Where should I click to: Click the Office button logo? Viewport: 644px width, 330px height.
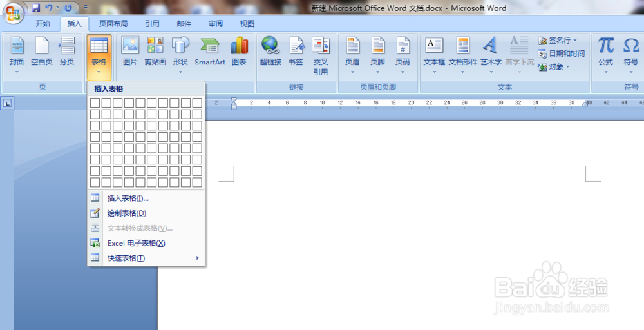coord(13,13)
